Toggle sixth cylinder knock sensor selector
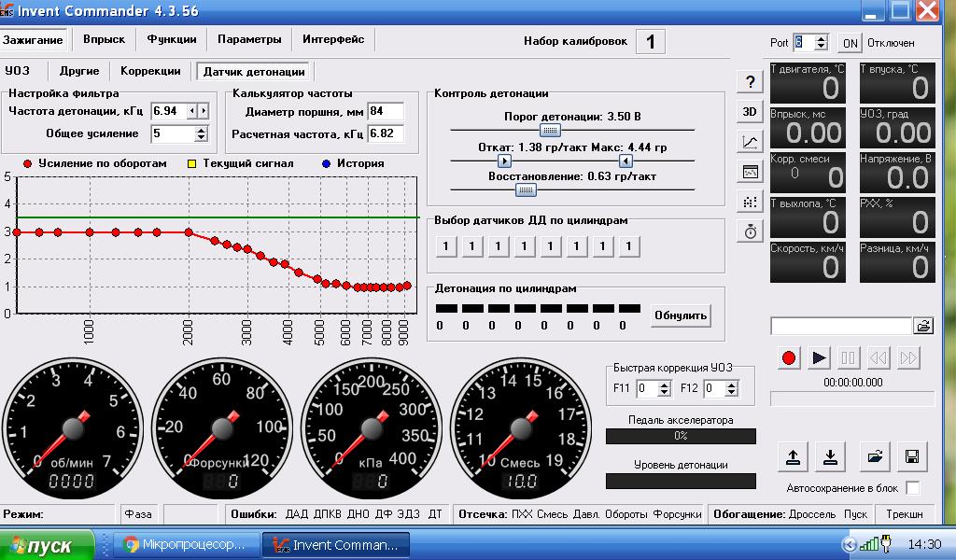 [x=577, y=246]
